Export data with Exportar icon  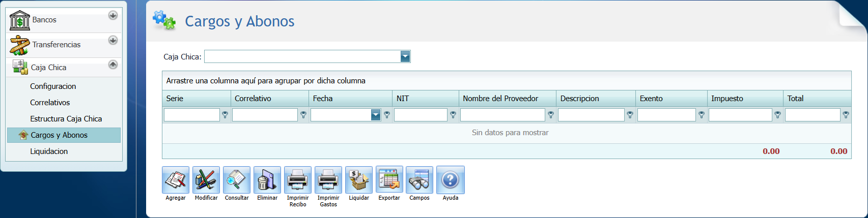(x=389, y=180)
